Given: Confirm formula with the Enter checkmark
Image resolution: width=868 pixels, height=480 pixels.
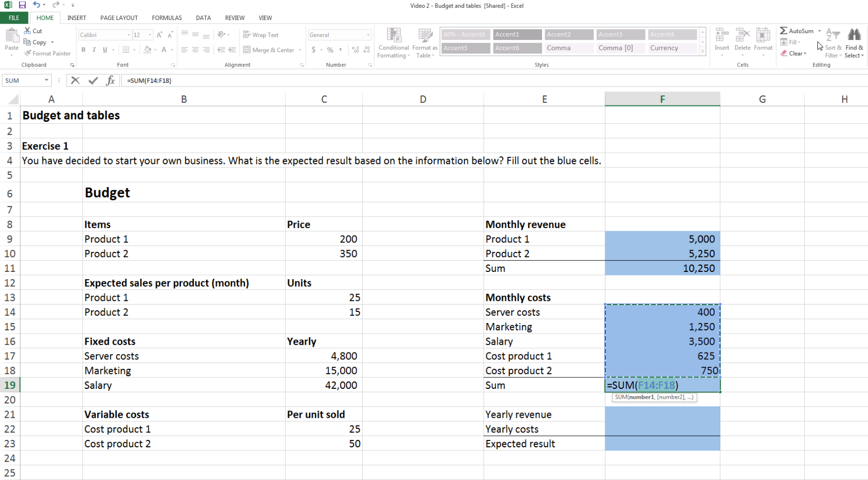Looking at the screenshot, I should coord(93,81).
